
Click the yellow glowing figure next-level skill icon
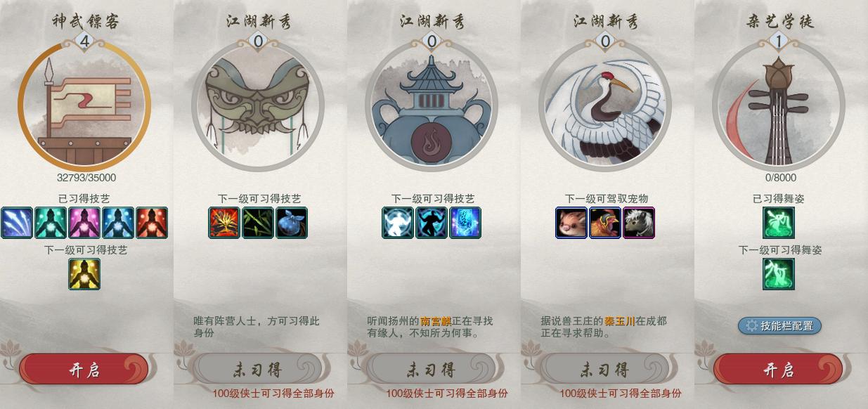pos(84,274)
